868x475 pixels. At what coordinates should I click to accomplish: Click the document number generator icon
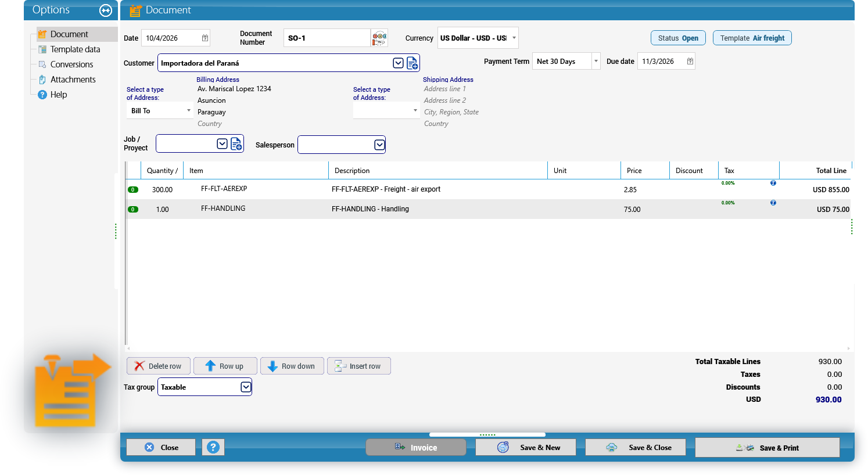(379, 38)
